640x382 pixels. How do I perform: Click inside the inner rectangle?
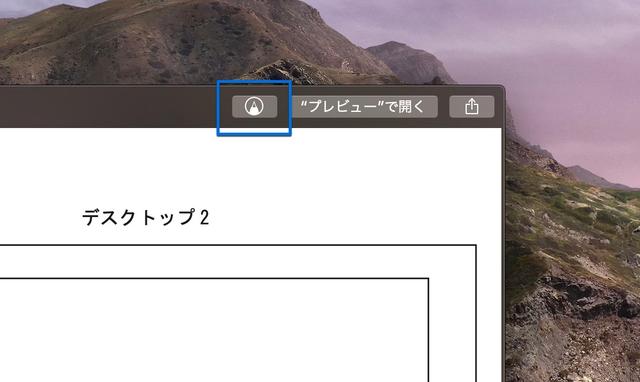pyautogui.click(x=212, y=331)
